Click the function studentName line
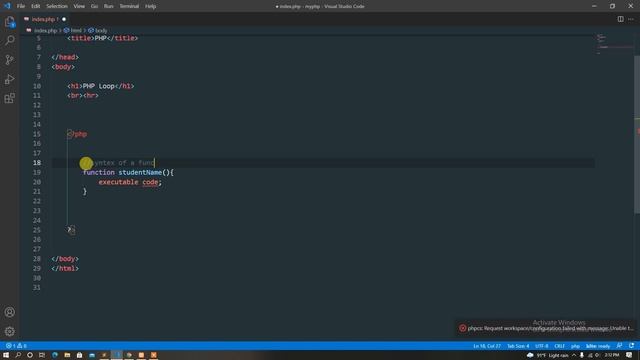The image size is (640, 360). pos(128,172)
